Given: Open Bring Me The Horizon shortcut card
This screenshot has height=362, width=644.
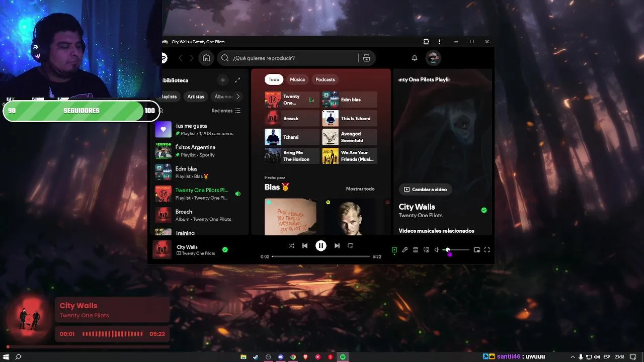Looking at the screenshot, I should (292, 156).
